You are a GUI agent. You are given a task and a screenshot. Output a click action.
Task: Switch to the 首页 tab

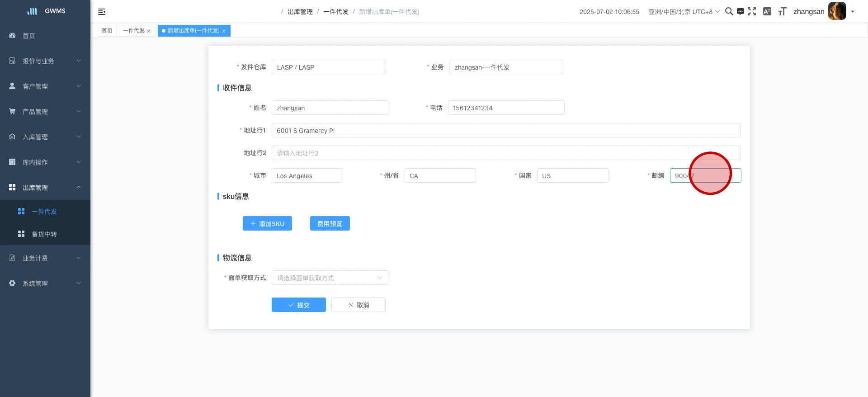coord(107,31)
